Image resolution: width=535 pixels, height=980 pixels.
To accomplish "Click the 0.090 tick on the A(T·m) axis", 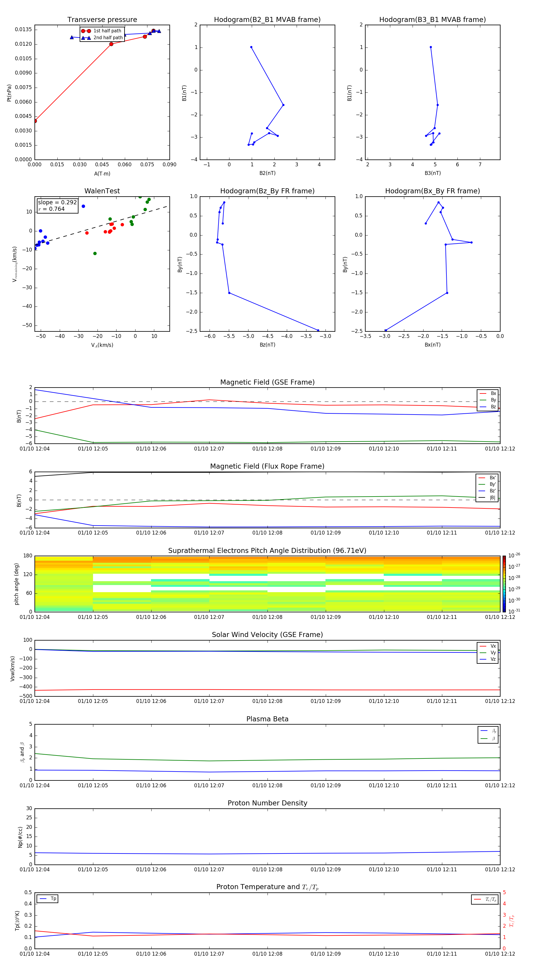I will coord(169,165).
